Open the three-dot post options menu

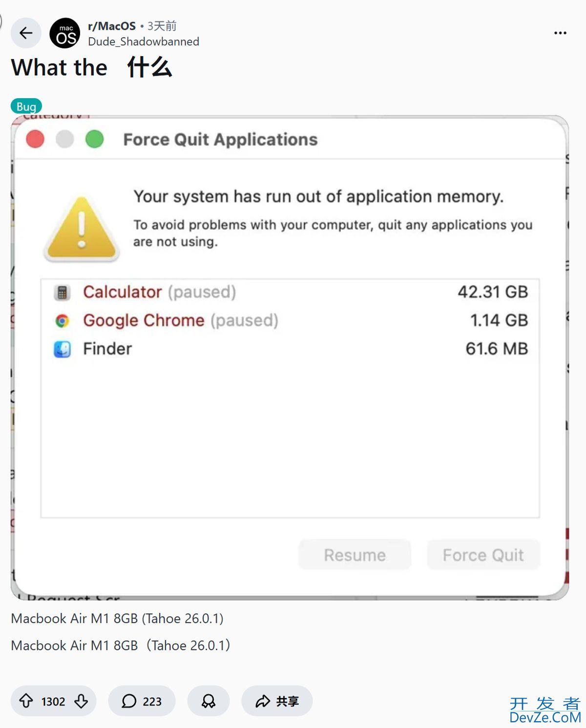560,33
